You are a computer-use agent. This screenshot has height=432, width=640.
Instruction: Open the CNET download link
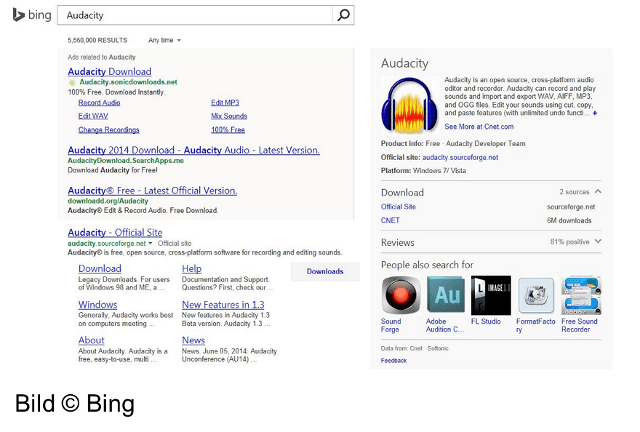[390, 220]
